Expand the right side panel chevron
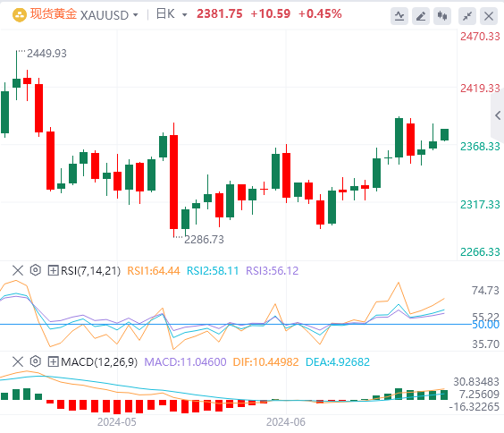504x433 pixels. [498, 115]
